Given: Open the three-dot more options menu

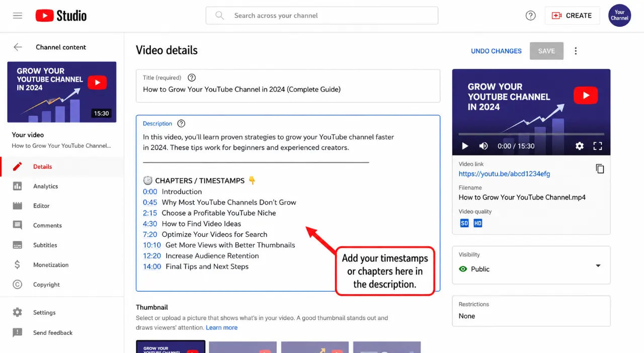Looking at the screenshot, I should click(x=576, y=51).
